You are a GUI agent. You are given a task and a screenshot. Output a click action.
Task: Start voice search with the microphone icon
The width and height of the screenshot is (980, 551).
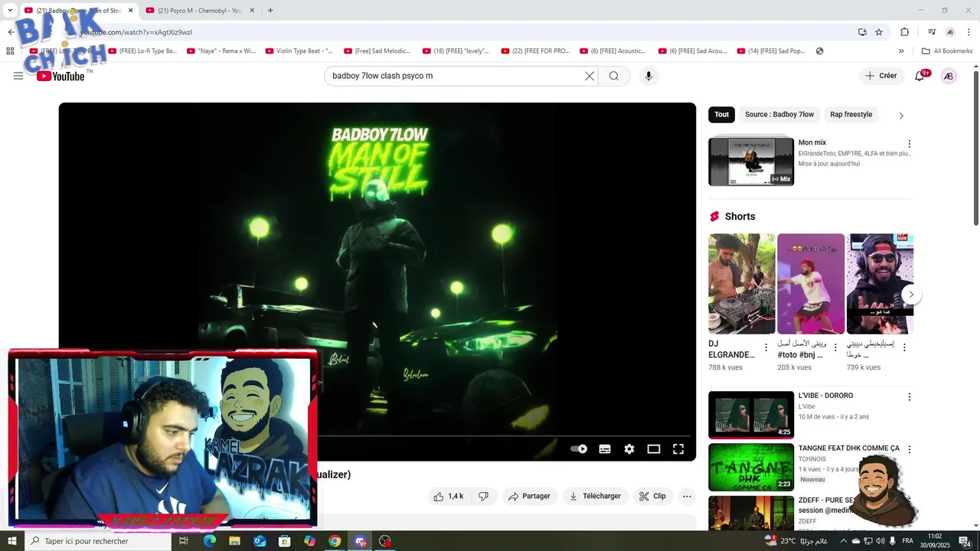coord(648,76)
